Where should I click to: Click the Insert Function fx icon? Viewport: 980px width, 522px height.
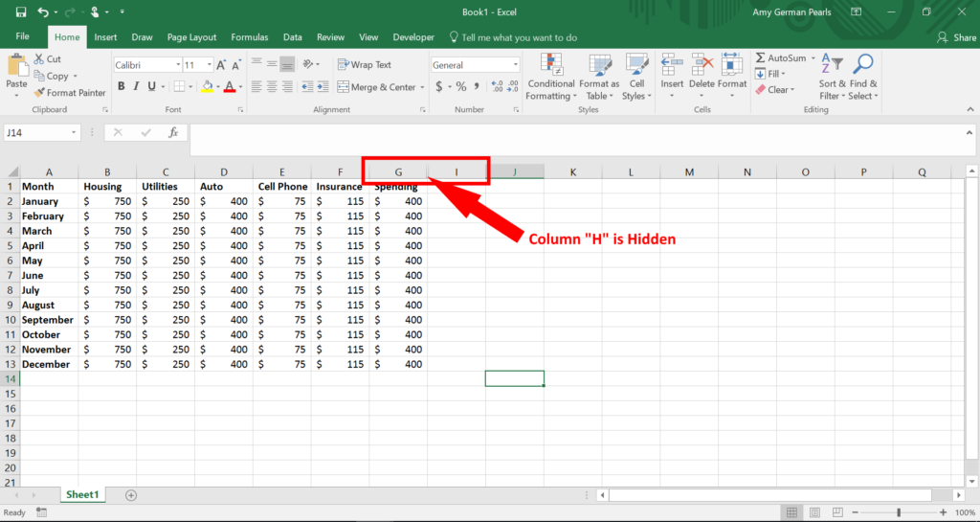173,133
